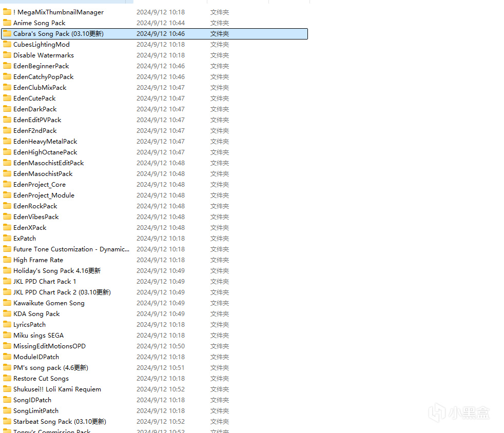Screen dimensions: 504x433
Task: Click folder icon of Cabra's Song Pack
Action: click(x=7, y=34)
